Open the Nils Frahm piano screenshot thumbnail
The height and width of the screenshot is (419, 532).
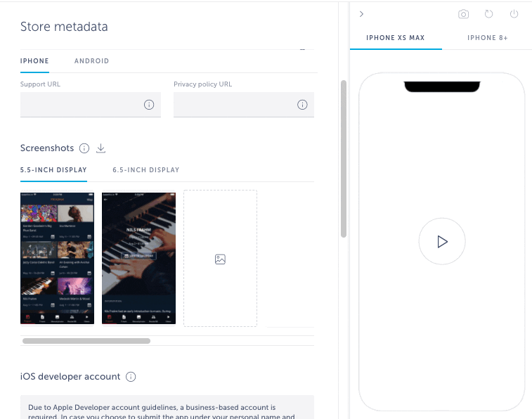pyautogui.click(x=138, y=259)
